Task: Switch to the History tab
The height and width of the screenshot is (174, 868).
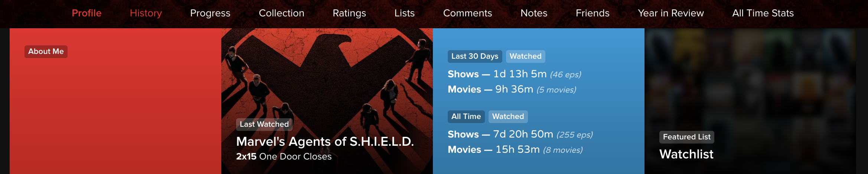Action: (x=146, y=13)
